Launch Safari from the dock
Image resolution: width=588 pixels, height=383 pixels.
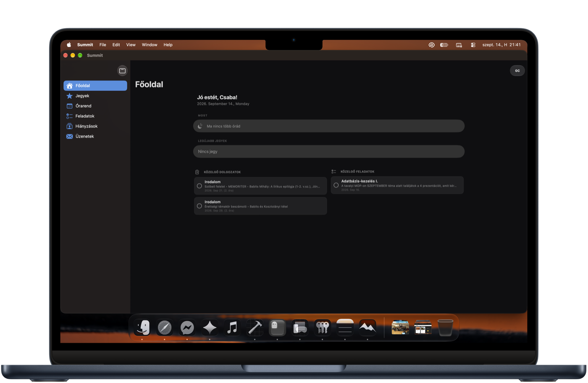click(x=165, y=328)
